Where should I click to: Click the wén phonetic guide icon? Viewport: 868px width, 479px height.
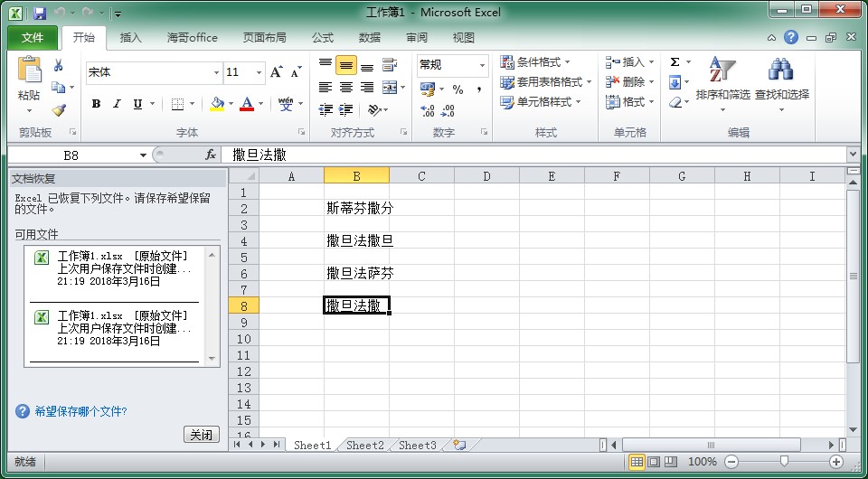(286, 103)
